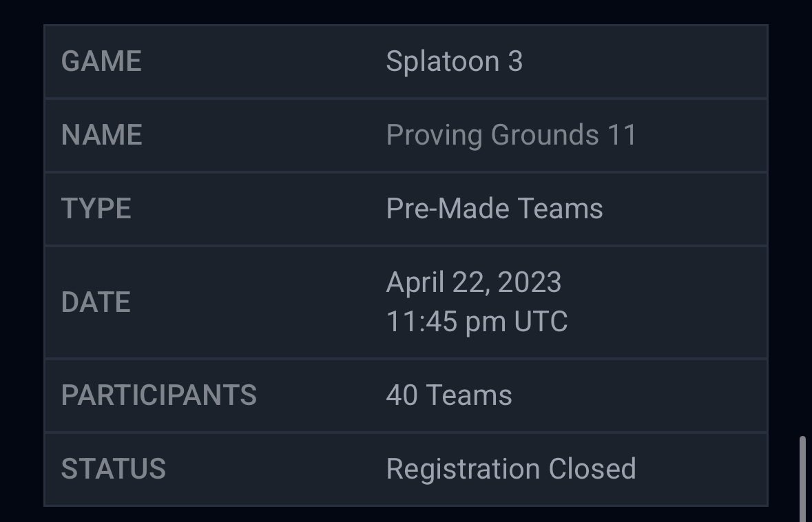This screenshot has height=522, width=812.
Task: Click the DATE row label
Action: pos(96,302)
